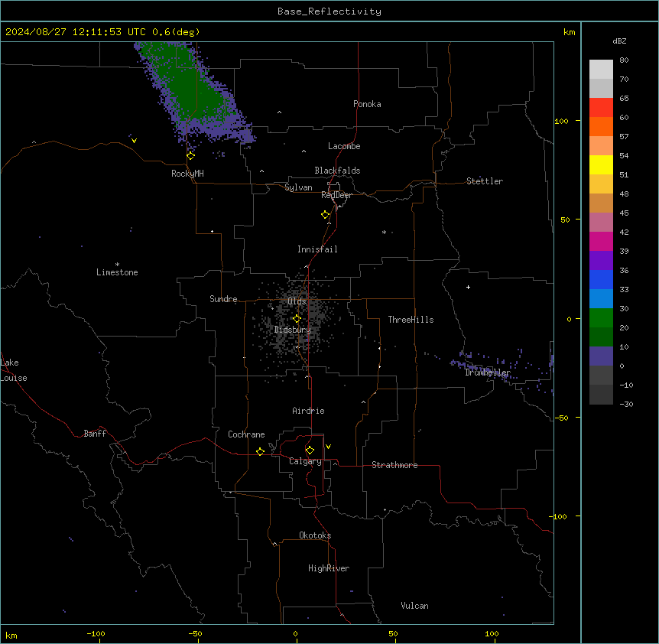Screen dimensions: 659x644
Task: Click the RedDeer city label
Action: pos(336,195)
